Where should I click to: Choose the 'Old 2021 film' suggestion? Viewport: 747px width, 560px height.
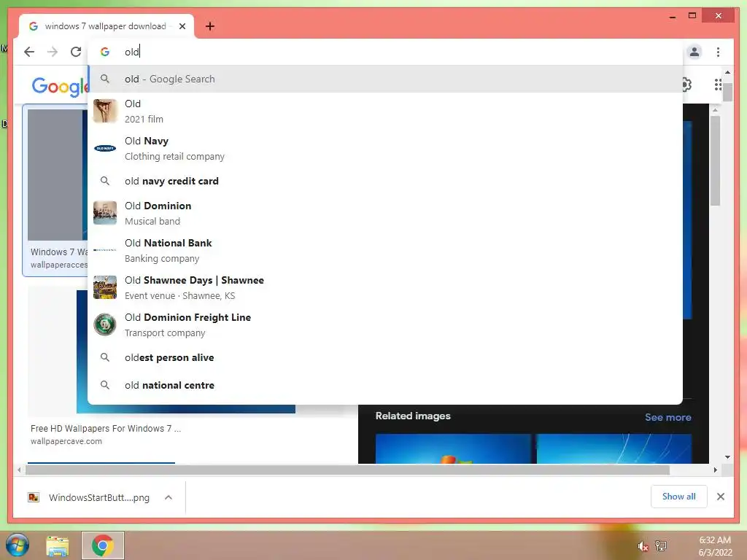coord(385,111)
